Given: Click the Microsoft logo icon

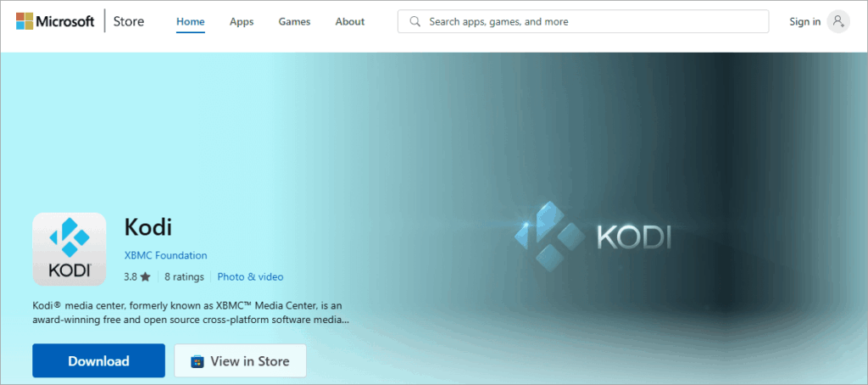Looking at the screenshot, I should click(25, 21).
